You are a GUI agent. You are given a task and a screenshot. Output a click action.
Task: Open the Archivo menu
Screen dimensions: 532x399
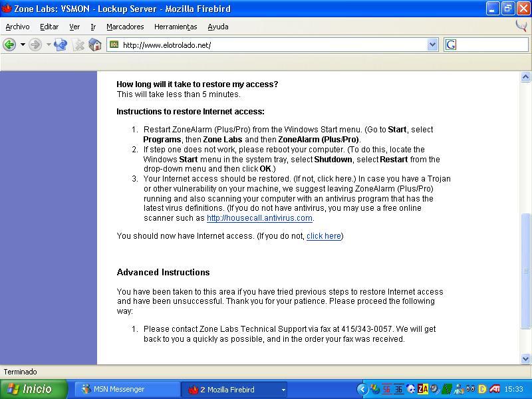click(x=18, y=27)
